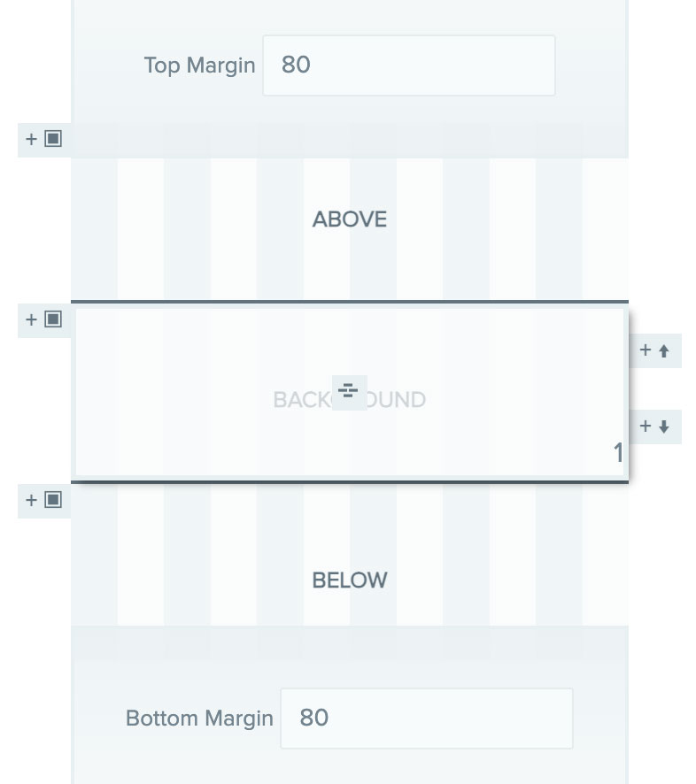Click the Bottom Margin label

coord(199,718)
